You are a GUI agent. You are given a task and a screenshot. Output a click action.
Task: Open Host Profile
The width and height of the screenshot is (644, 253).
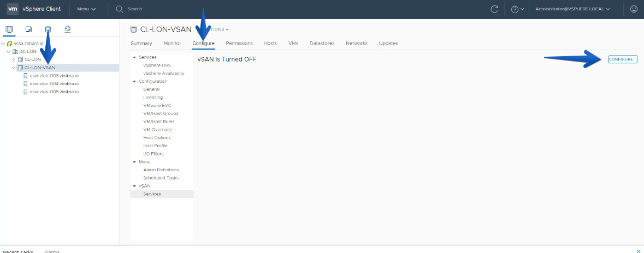tap(155, 146)
